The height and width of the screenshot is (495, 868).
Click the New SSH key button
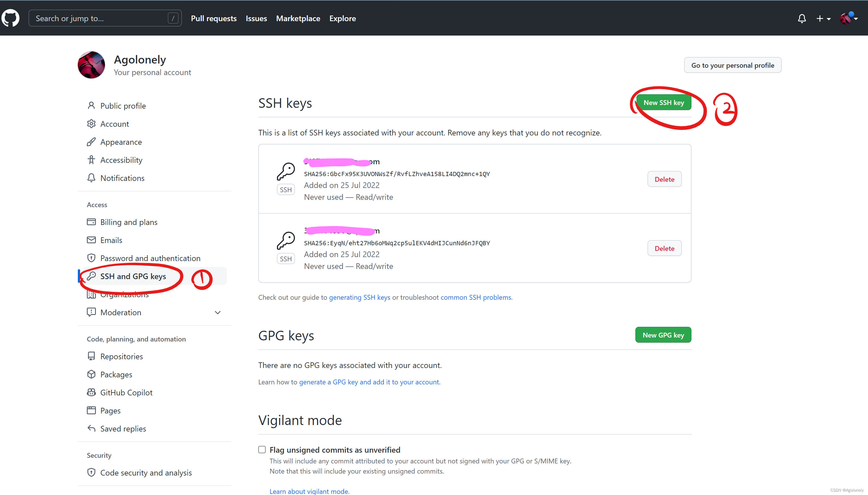(x=664, y=102)
